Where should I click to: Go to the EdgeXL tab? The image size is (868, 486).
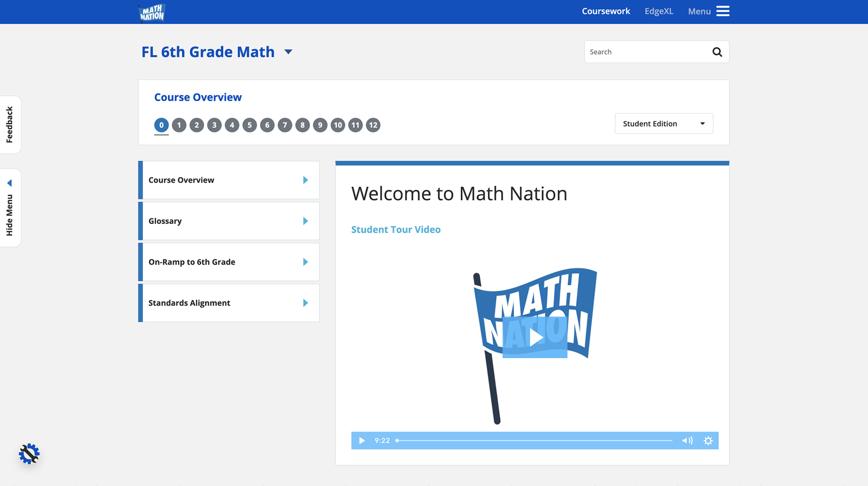pyautogui.click(x=659, y=11)
